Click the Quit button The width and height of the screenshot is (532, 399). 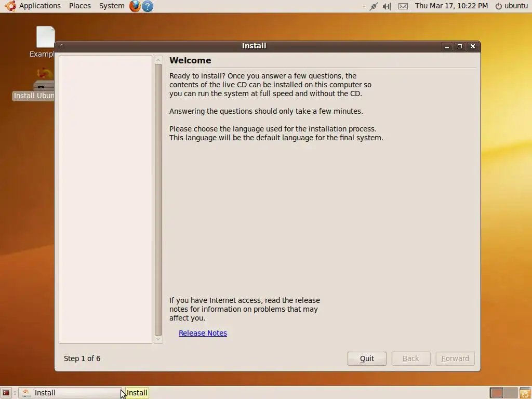[367, 358]
